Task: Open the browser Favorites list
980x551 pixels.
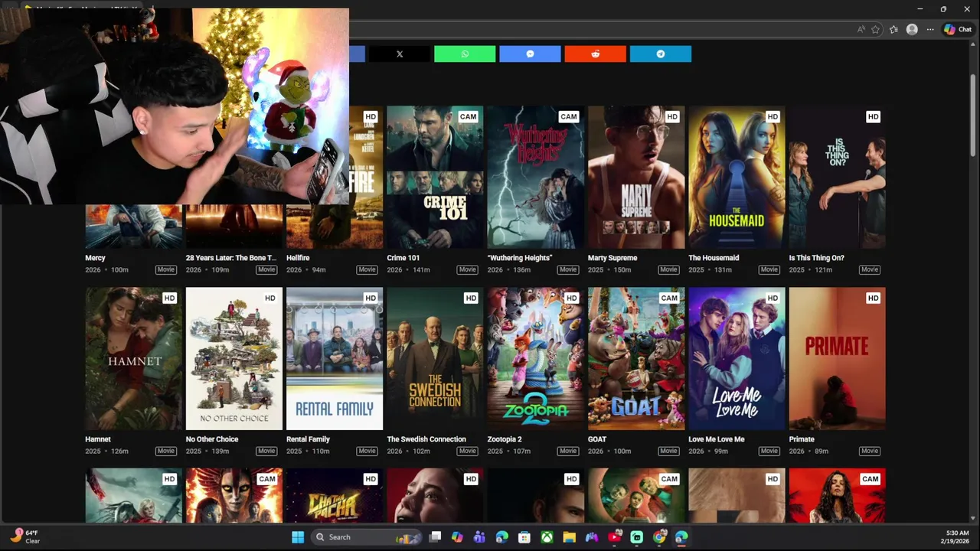Action: click(x=893, y=30)
